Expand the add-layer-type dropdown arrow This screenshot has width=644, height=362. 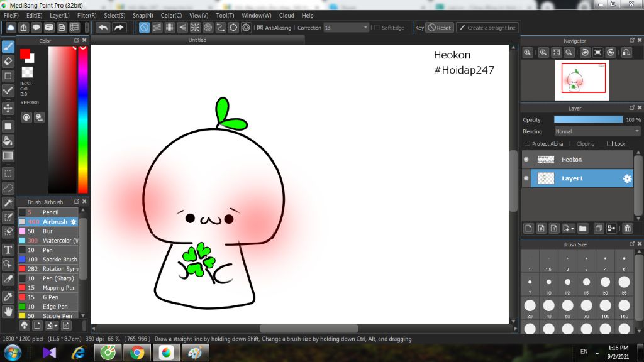[572, 229]
